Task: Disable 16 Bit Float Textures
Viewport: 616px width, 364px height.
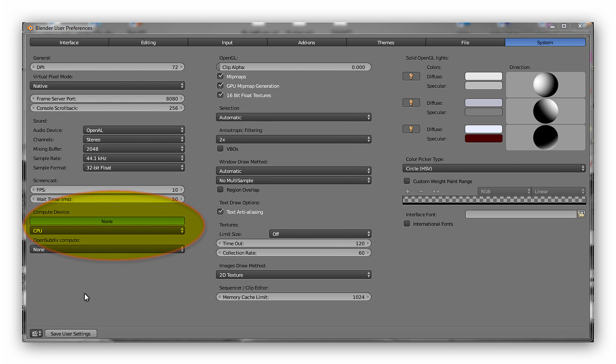Action: tap(220, 95)
